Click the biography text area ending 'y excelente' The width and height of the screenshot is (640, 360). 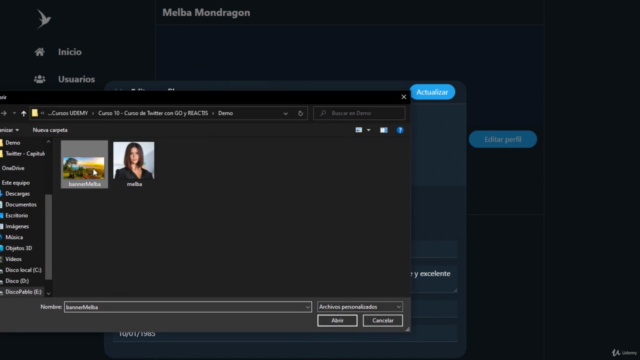pyautogui.click(x=434, y=278)
